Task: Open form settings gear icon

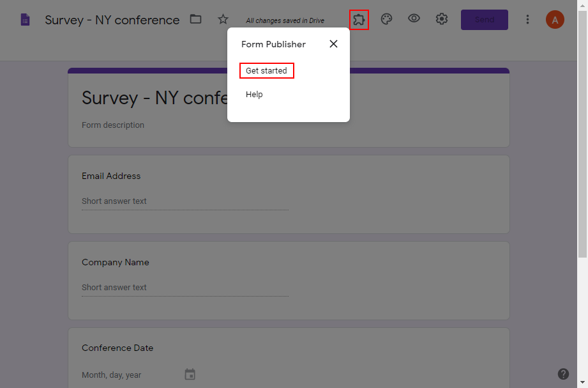Action: tap(442, 19)
